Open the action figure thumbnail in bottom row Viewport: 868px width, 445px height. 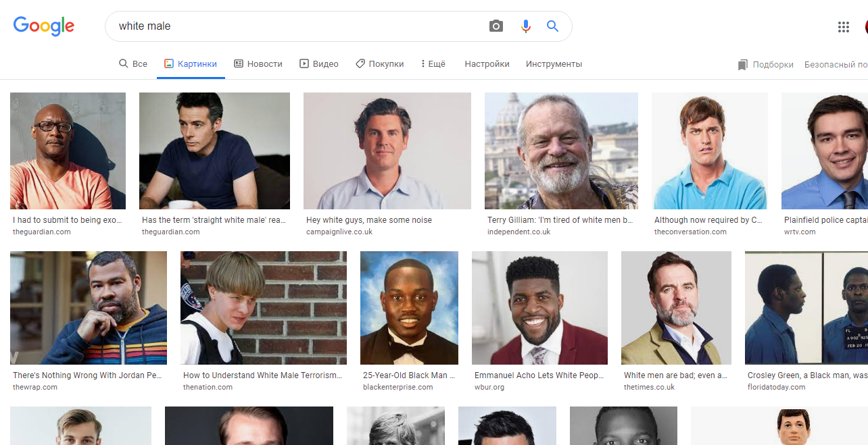779,425
